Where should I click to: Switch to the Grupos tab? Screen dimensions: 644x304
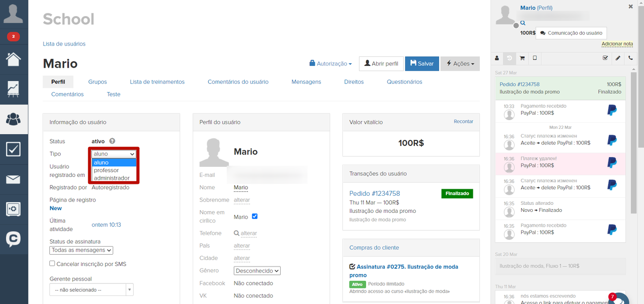pos(98,82)
